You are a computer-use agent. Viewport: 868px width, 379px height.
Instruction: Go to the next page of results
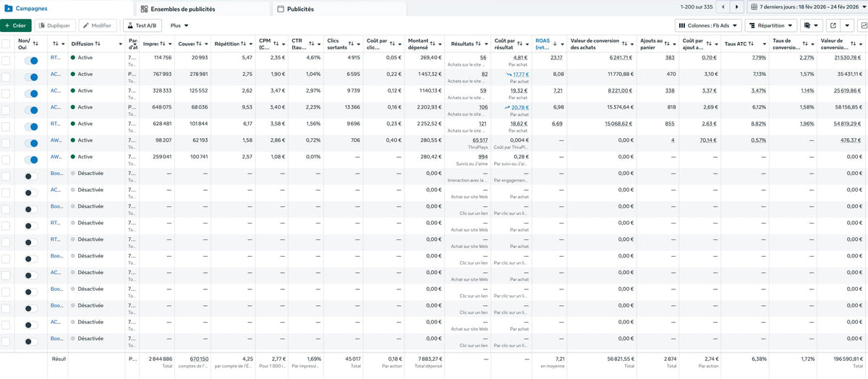[737, 7]
